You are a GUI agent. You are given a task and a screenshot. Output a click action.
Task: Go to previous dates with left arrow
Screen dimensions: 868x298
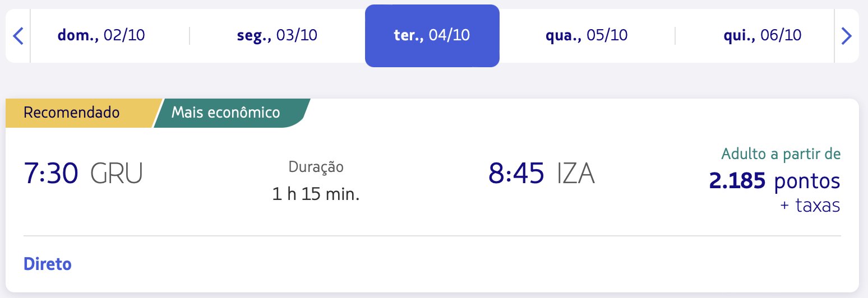point(18,36)
